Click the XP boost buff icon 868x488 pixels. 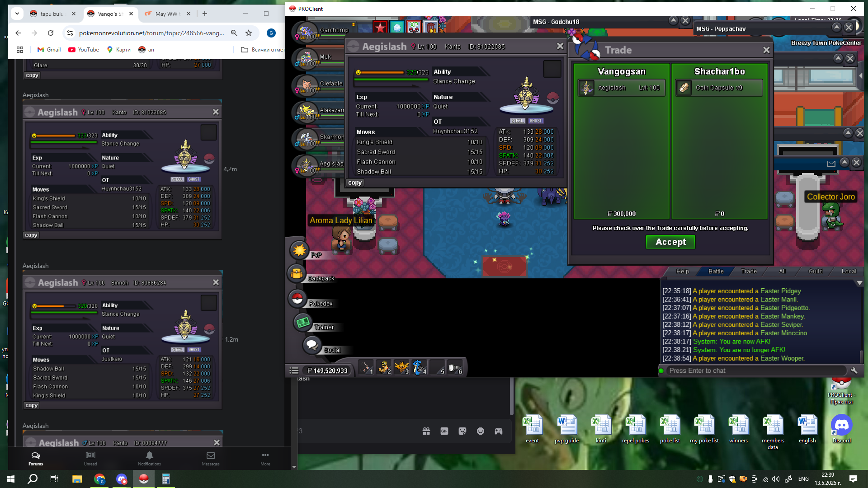pyautogui.click(x=414, y=28)
